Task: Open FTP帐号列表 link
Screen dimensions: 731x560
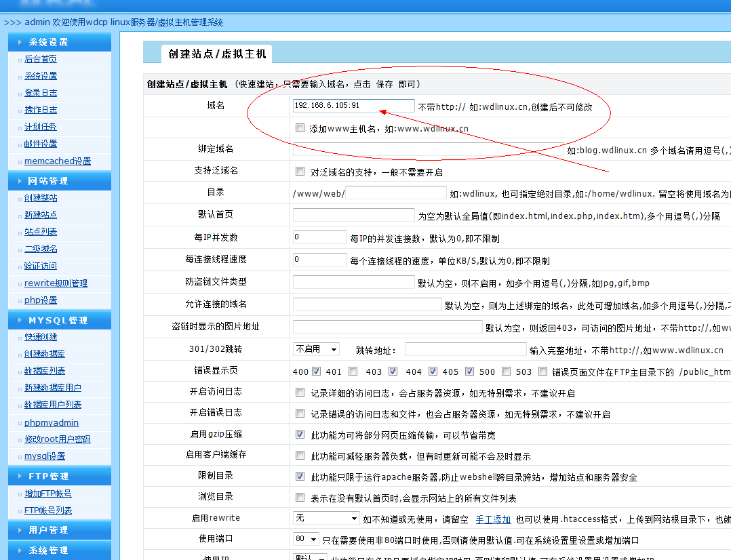Action: point(48,510)
